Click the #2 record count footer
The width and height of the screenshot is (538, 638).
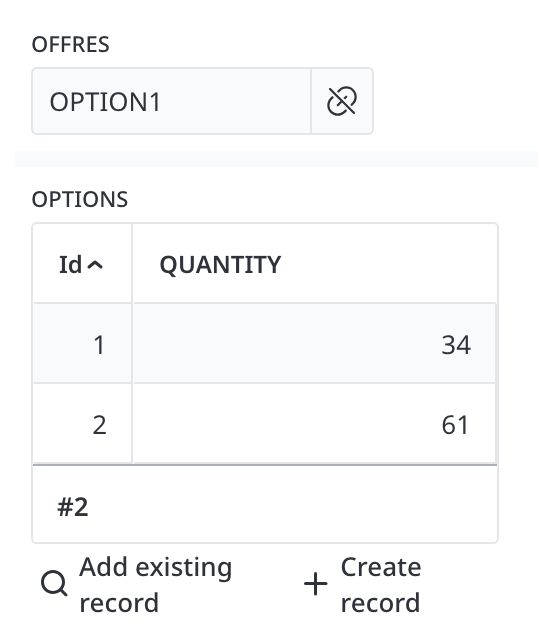click(73, 507)
